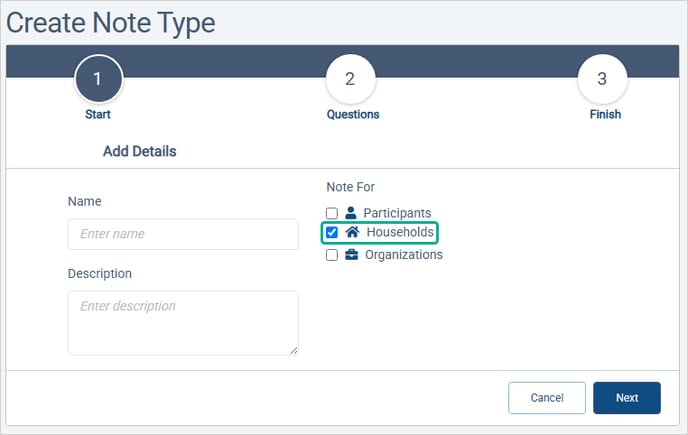The width and height of the screenshot is (688, 435).
Task: Jump to step 3 circle
Action: (x=602, y=79)
